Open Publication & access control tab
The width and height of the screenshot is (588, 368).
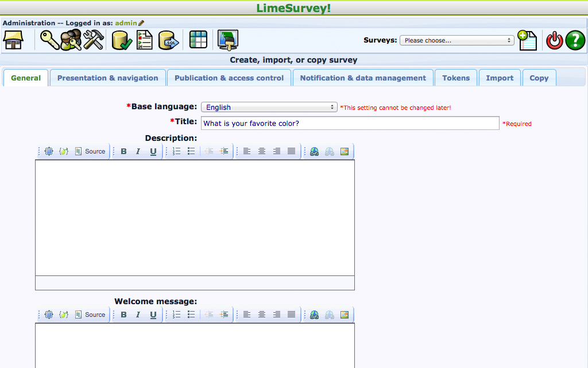tap(229, 78)
